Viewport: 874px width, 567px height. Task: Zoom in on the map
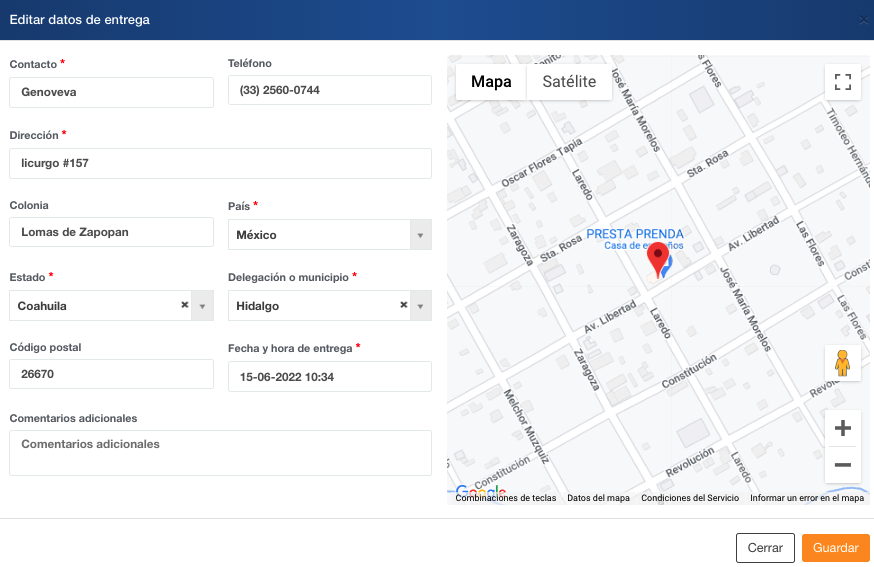[842, 428]
